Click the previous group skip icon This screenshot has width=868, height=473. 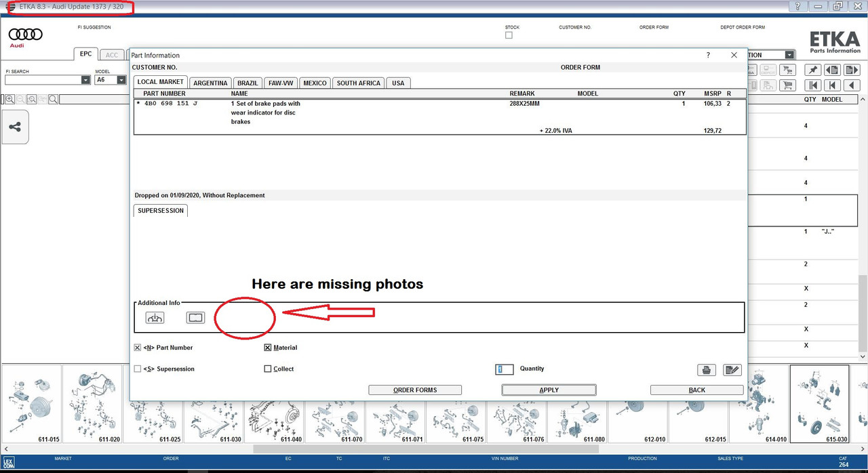832,85
